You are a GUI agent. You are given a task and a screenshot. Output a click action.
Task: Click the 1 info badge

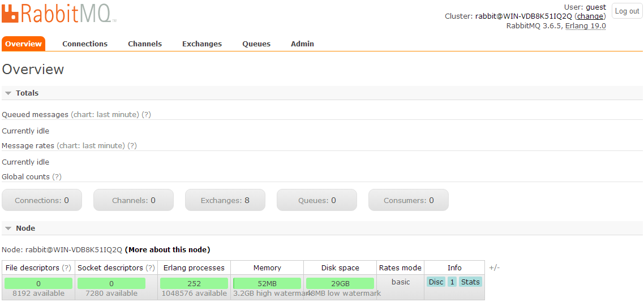coord(452,282)
